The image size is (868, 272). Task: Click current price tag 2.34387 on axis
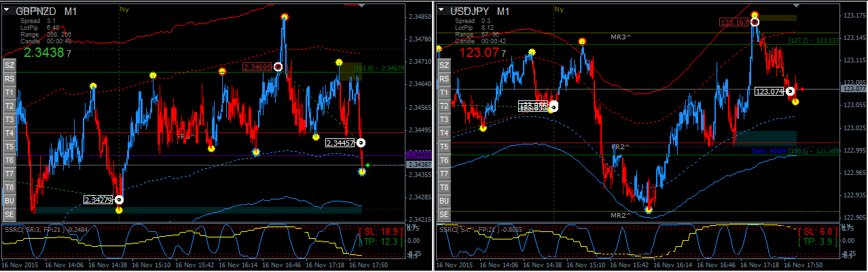(x=418, y=165)
